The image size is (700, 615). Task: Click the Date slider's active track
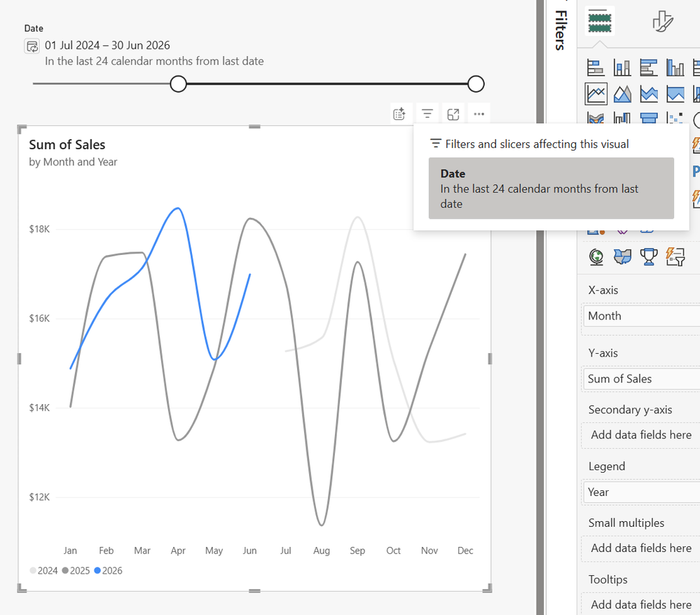point(327,84)
